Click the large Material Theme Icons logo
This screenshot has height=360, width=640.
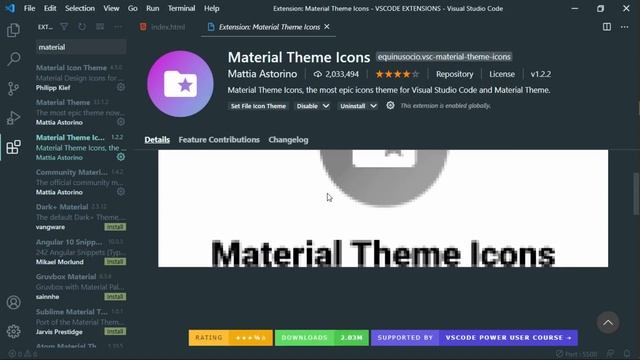(180, 84)
